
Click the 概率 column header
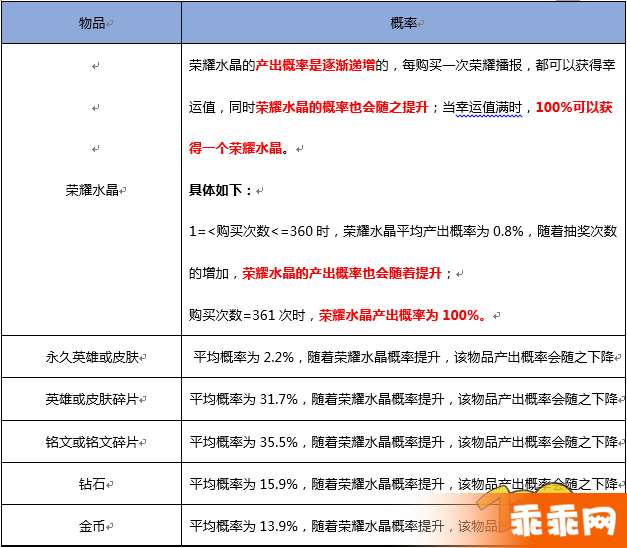(x=403, y=23)
